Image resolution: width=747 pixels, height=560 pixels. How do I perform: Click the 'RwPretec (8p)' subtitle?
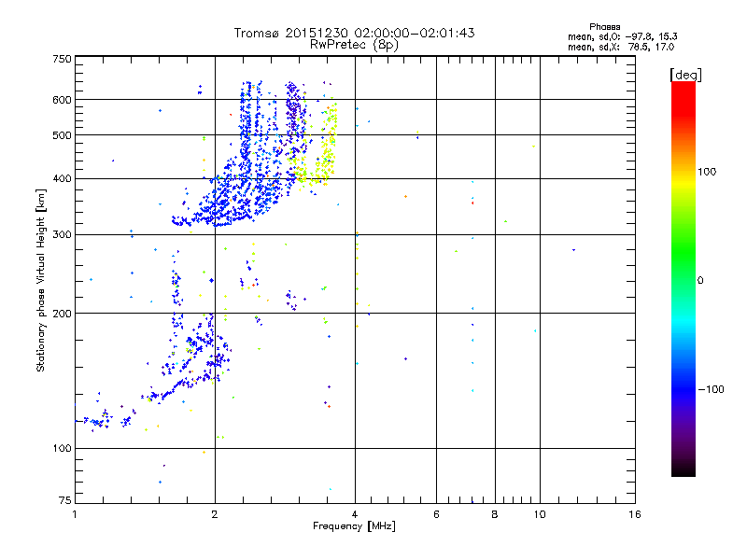(354, 45)
